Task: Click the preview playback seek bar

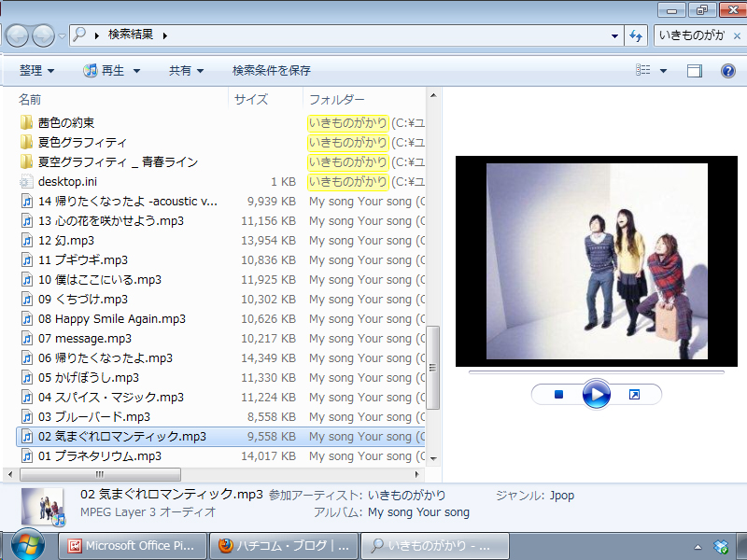Action: [x=597, y=372]
